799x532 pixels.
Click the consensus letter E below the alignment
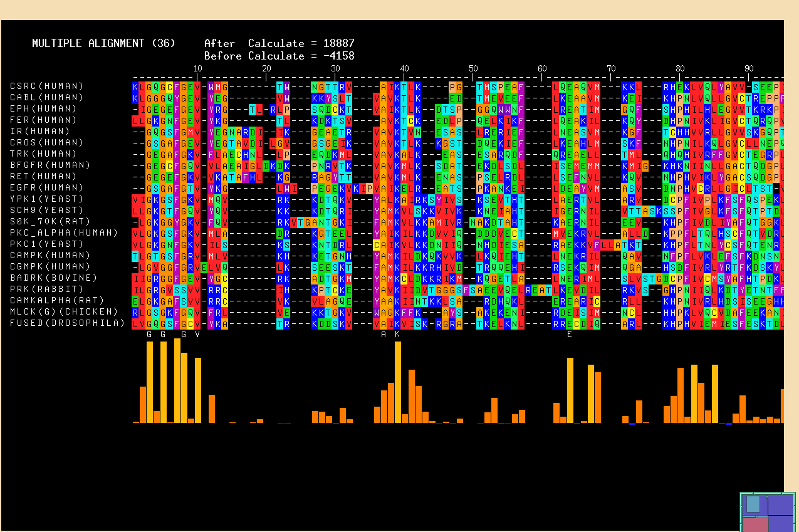(570, 335)
